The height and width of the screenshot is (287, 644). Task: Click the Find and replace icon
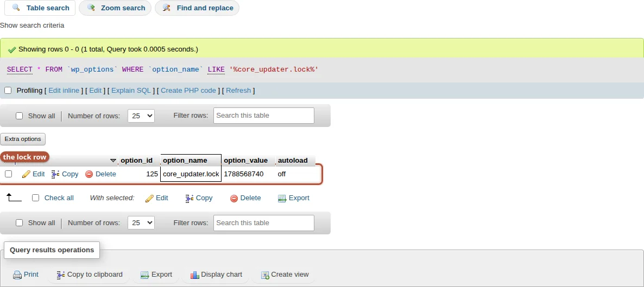click(166, 8)
